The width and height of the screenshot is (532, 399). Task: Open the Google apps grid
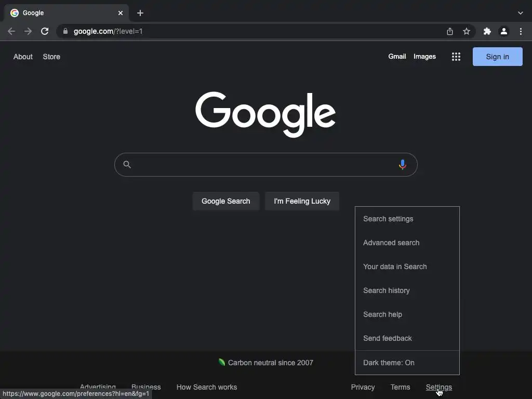click(456, 57)
